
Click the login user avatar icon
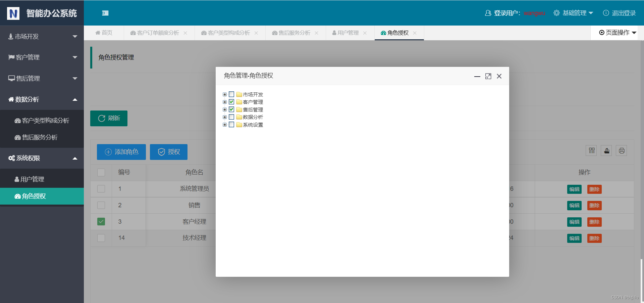point(488,13)
